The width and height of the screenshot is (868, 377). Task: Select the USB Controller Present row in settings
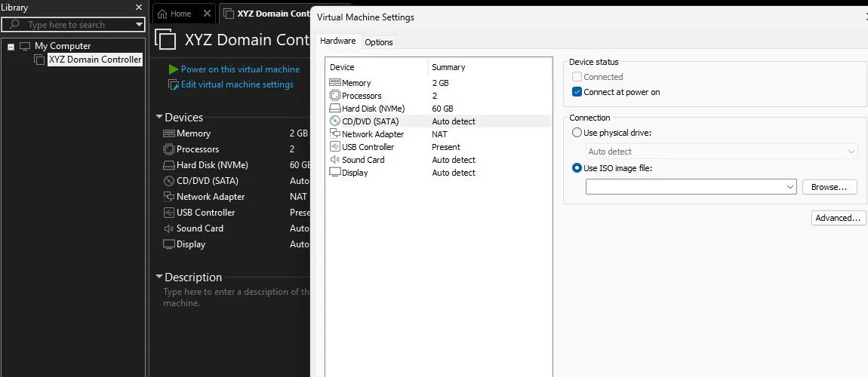[x=439, y=146]
